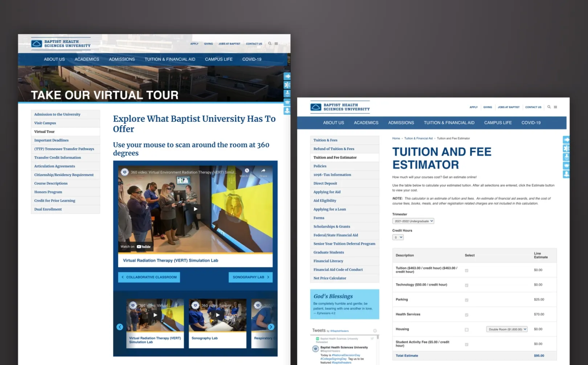This screenshot has height=365, width=588.
Task: Check the Housing line item checkbox
Action: point(466,329)
